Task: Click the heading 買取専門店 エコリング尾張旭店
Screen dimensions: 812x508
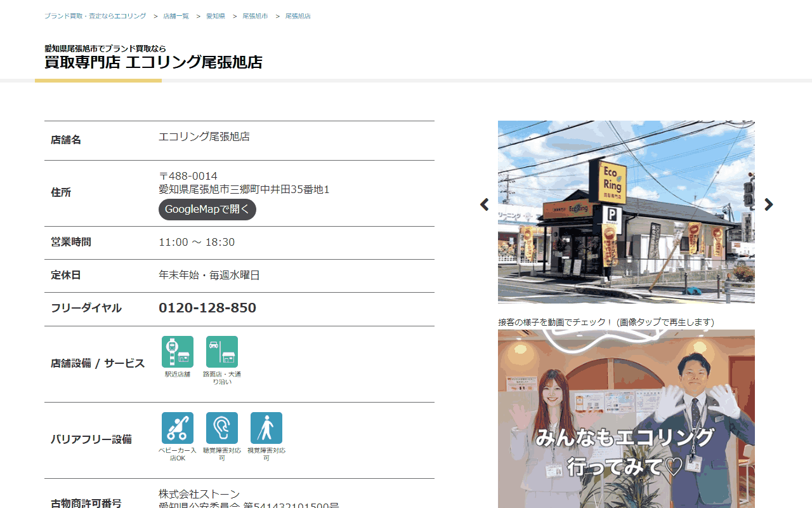Action: [x=154, y=62]
